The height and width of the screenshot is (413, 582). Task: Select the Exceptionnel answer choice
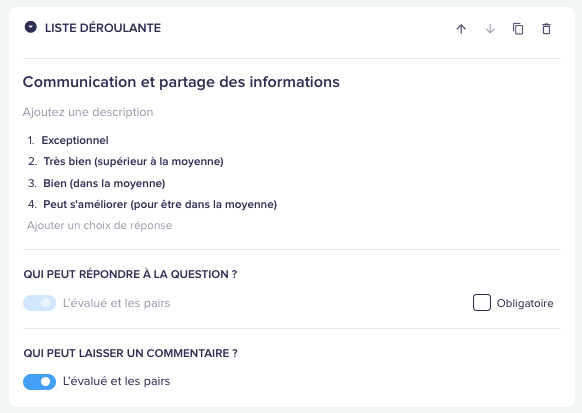coord(75,140)
